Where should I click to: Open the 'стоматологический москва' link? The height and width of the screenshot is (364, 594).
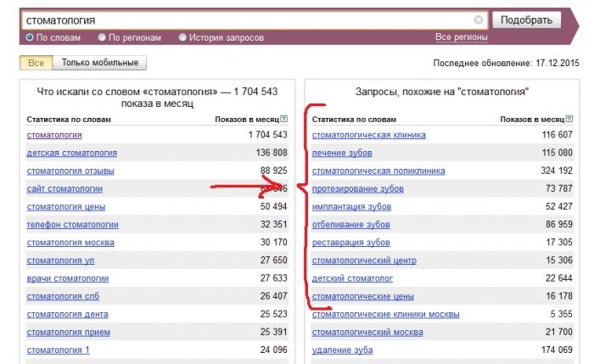[367, 333]
